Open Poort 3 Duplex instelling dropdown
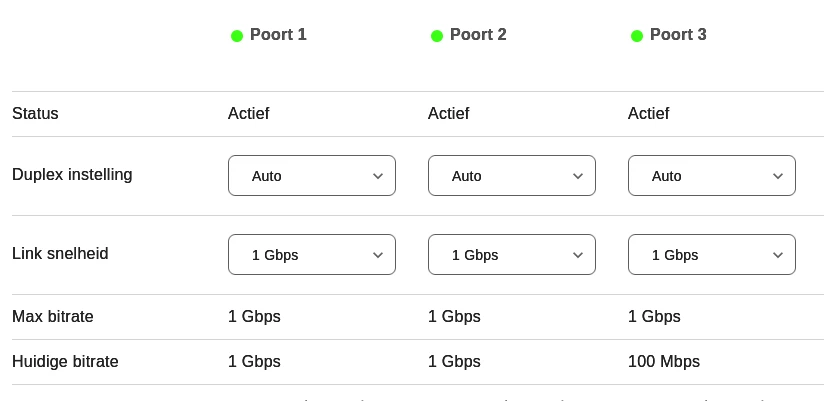 [712, 176]
